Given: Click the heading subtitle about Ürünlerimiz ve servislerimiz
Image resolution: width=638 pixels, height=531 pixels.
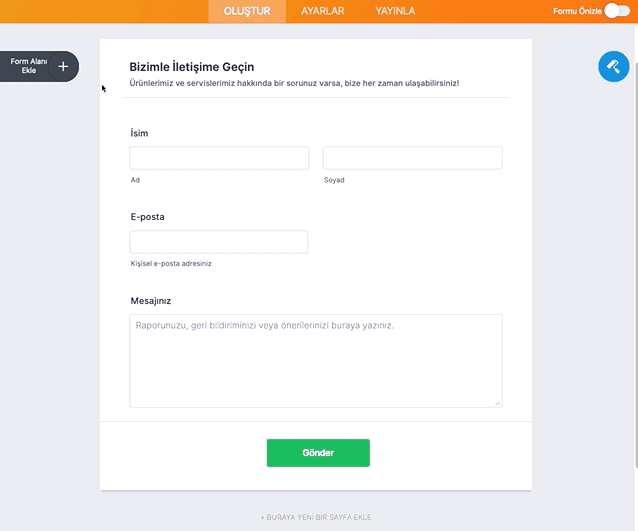Looking at the screenshot, I should pyautogui.click(x=294, y=83).
